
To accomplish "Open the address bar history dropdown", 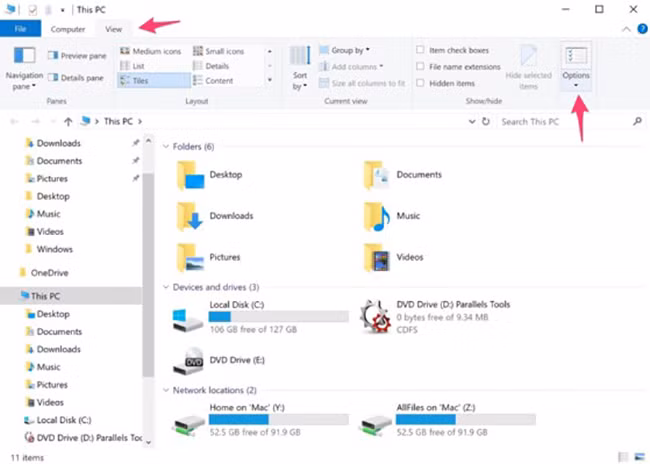I will tap(472, 121).
